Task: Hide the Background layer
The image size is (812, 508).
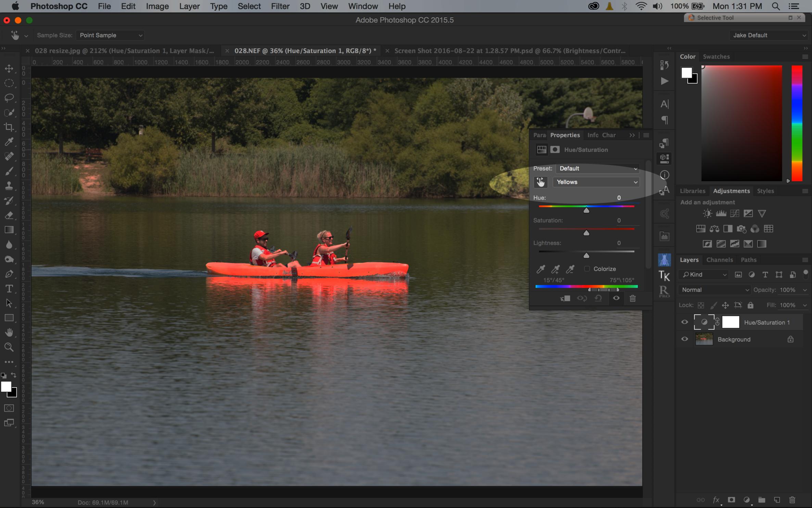Action: 684,339
